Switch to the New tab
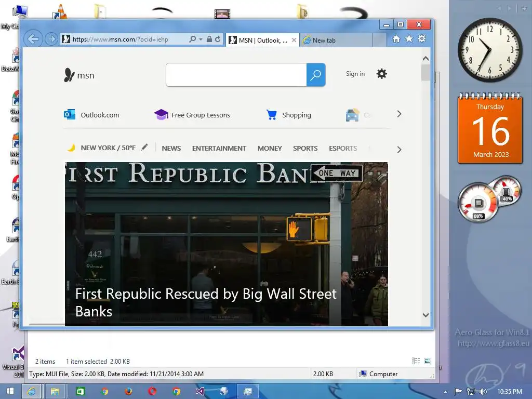This screenshot has width=532, height=399. coord(336,41)
